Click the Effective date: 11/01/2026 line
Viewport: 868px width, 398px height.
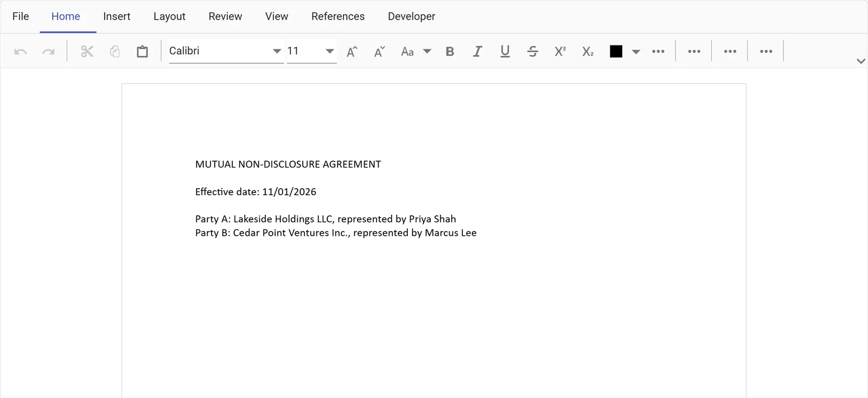click(x=256, y=192)
